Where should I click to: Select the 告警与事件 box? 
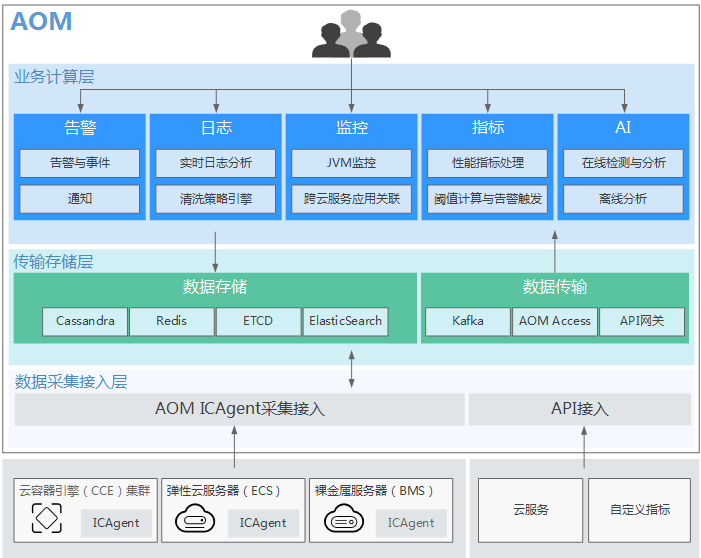pos(80,163)
